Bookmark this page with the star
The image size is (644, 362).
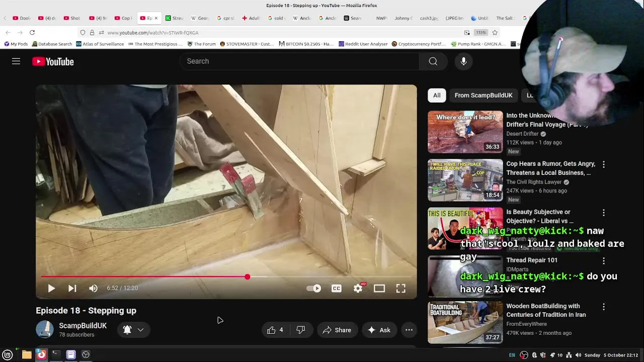coord(495,33)
